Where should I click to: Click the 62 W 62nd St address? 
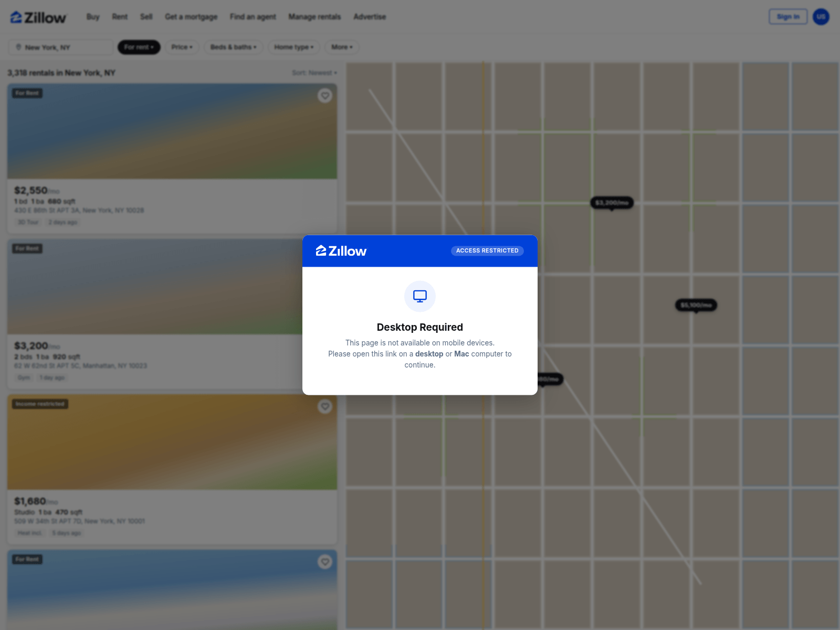click(x=81, y=366)
